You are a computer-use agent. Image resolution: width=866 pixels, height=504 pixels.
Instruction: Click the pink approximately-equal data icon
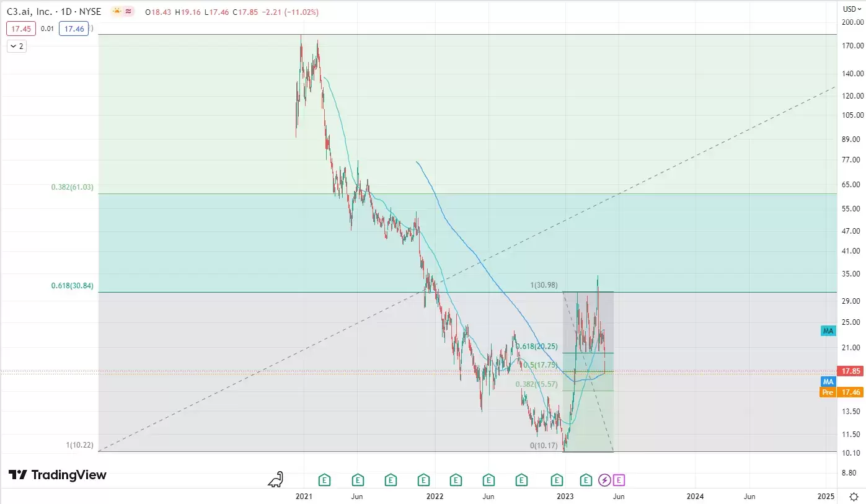pyautogui.click(x=128, y=12)
